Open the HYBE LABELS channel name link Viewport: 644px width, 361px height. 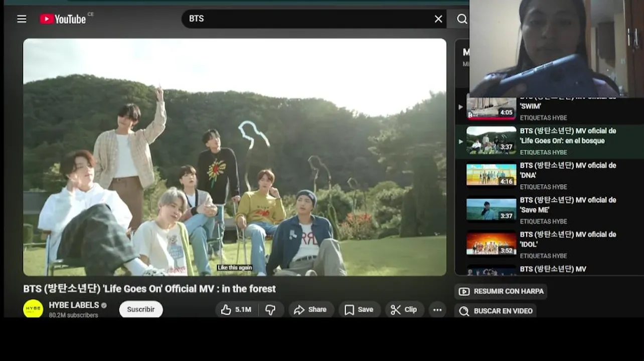(x=74, y=305)
